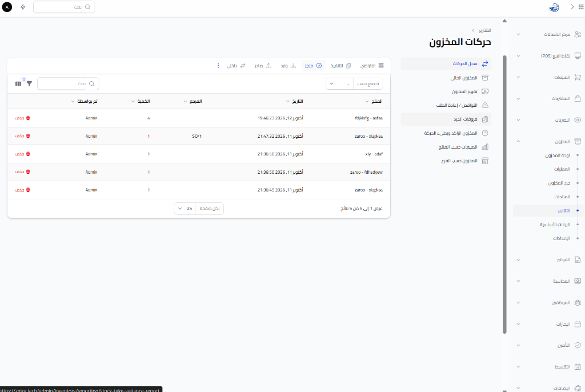This screenshot has height=392, width=585.
Task: Open المخزون الحالي report
Action: point(446,78)
